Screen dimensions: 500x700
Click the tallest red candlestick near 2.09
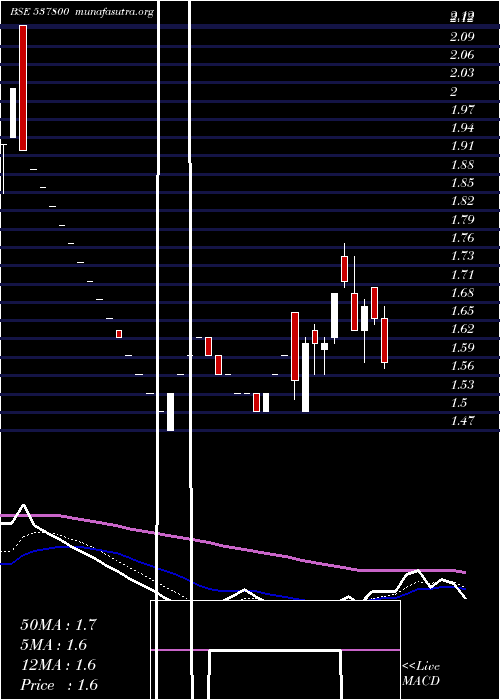tap(23, 88)
